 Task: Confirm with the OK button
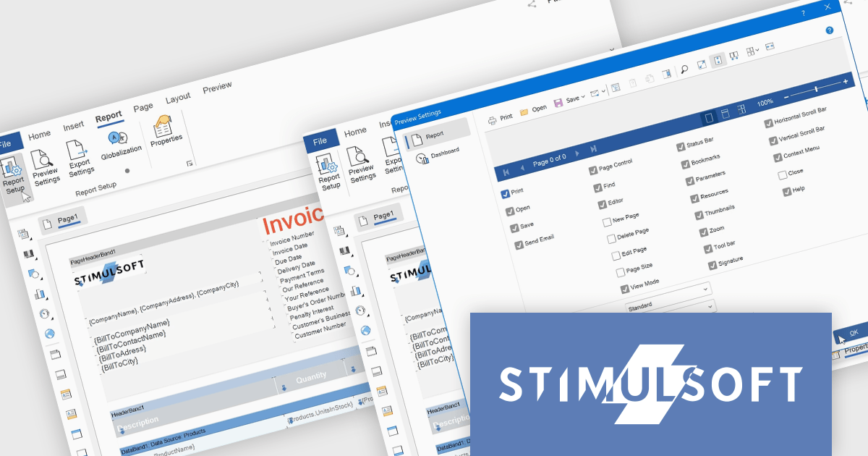click(x=852, y=334)
